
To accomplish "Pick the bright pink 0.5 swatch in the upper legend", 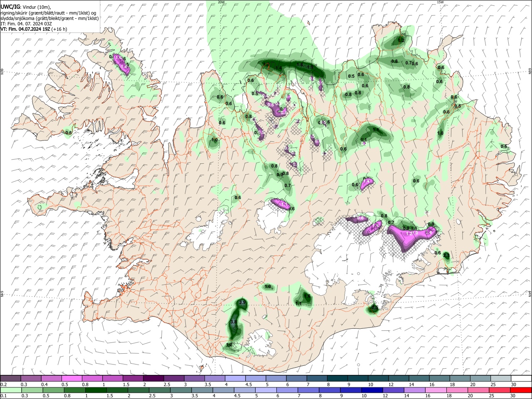I will (x=71, y=379).
